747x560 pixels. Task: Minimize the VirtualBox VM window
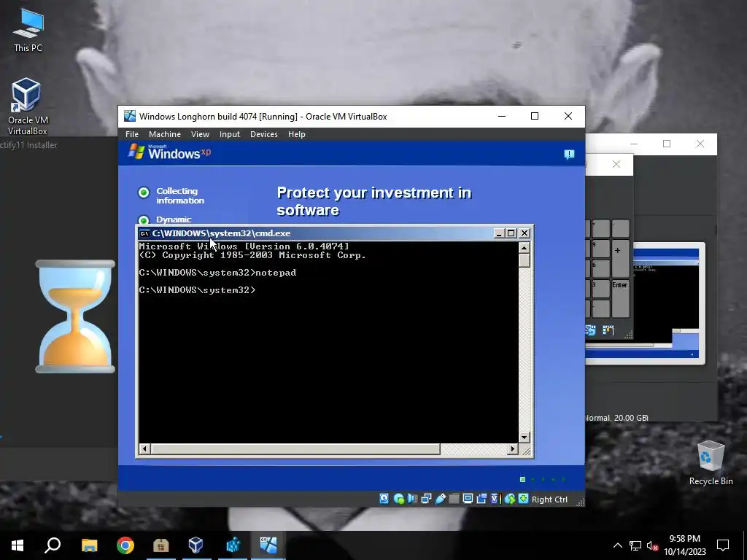(502, 116)
